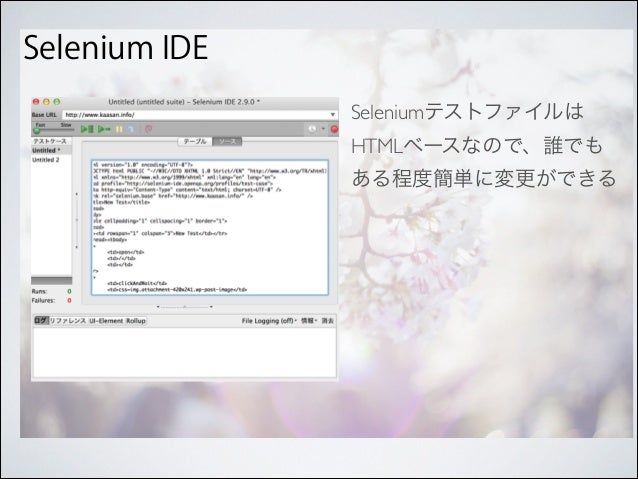Image resolution: width=638 pixels, height=479 pixels.
Task: Click the Failures count value
Action: [x=69, y=300]
